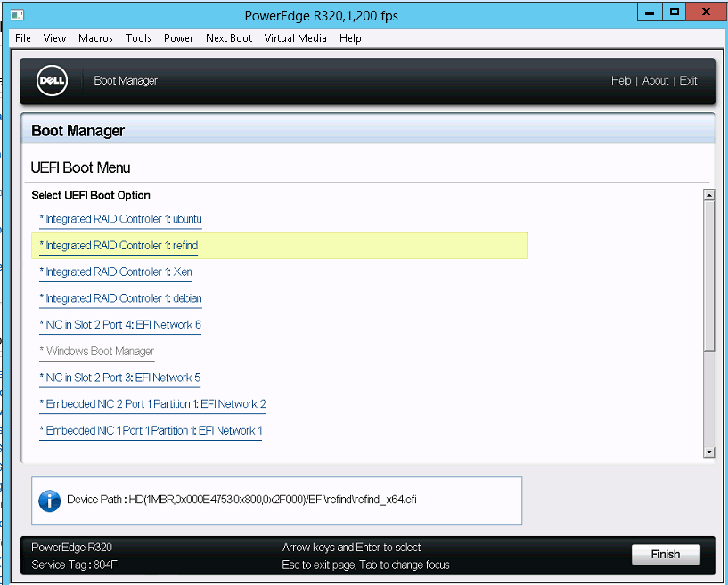
Task: Open the Virtual Media menu
Action: click(295, 38)
